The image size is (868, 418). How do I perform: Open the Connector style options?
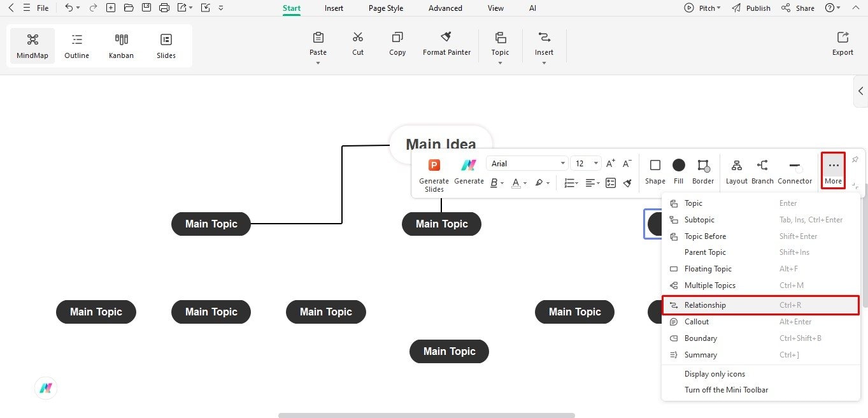pyautogui.click(x=795, y=171)
